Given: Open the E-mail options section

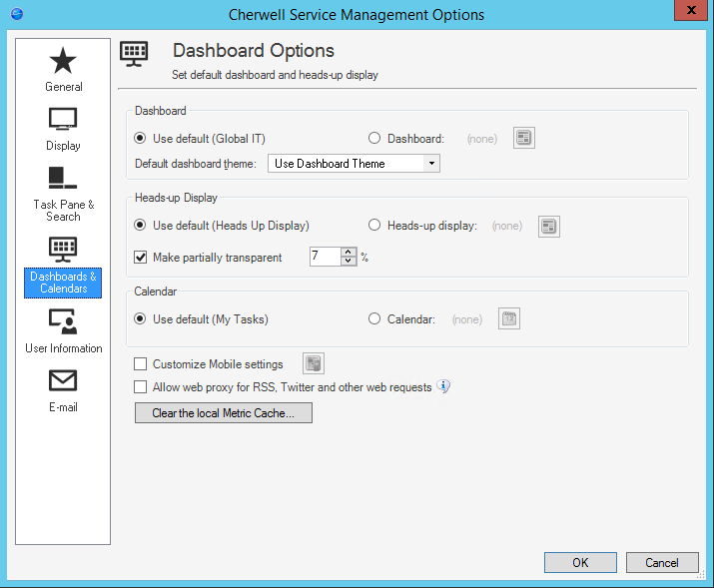Looking at the screenshot, I should [63, 389].
